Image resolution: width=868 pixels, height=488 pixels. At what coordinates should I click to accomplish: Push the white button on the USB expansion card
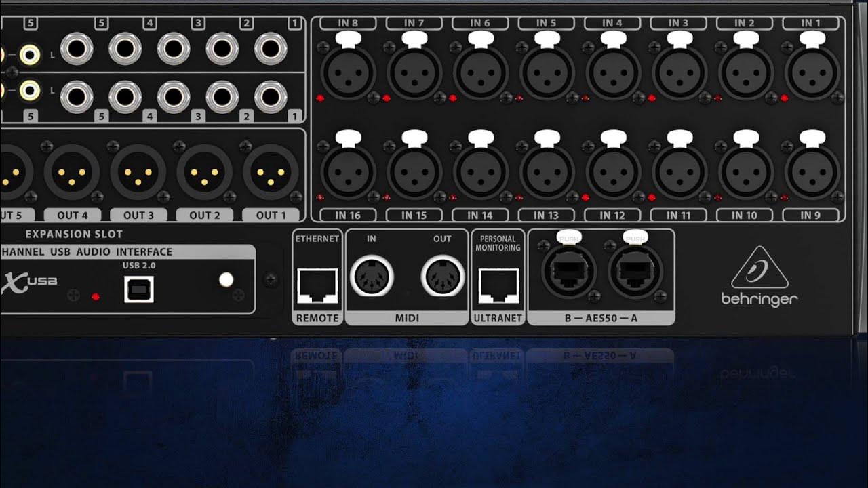pyautogui.click(x=226, y=279)
